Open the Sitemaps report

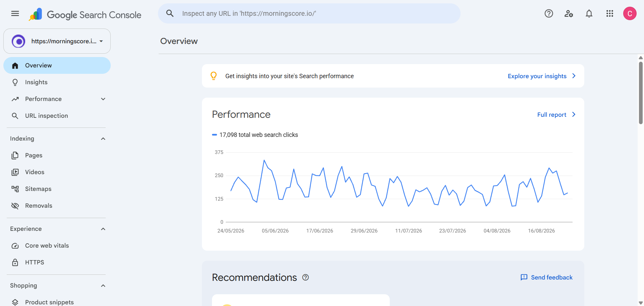57,189
